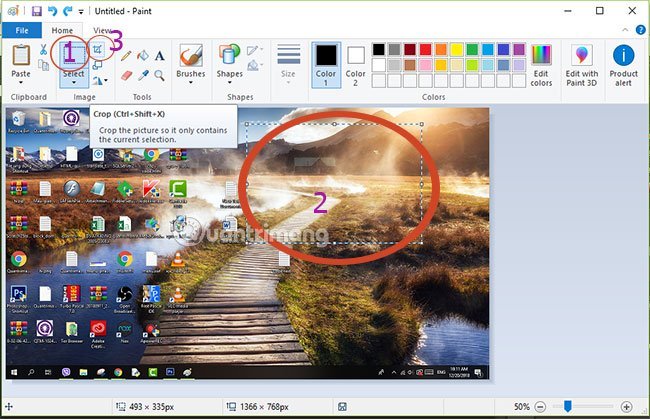The image size is (650, 419).
Task: Activate the Color picker eyedropper
Action: (x=143, y=74)
